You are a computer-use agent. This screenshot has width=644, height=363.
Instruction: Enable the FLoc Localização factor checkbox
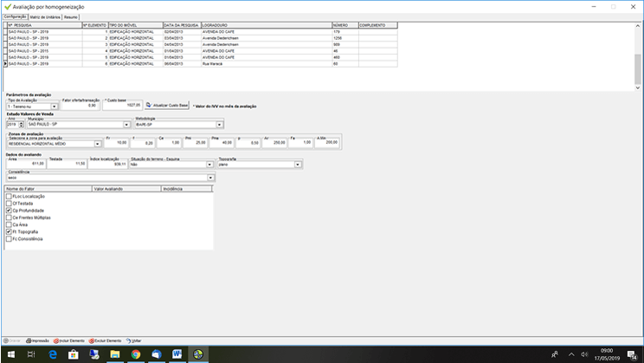click(9, 197)
